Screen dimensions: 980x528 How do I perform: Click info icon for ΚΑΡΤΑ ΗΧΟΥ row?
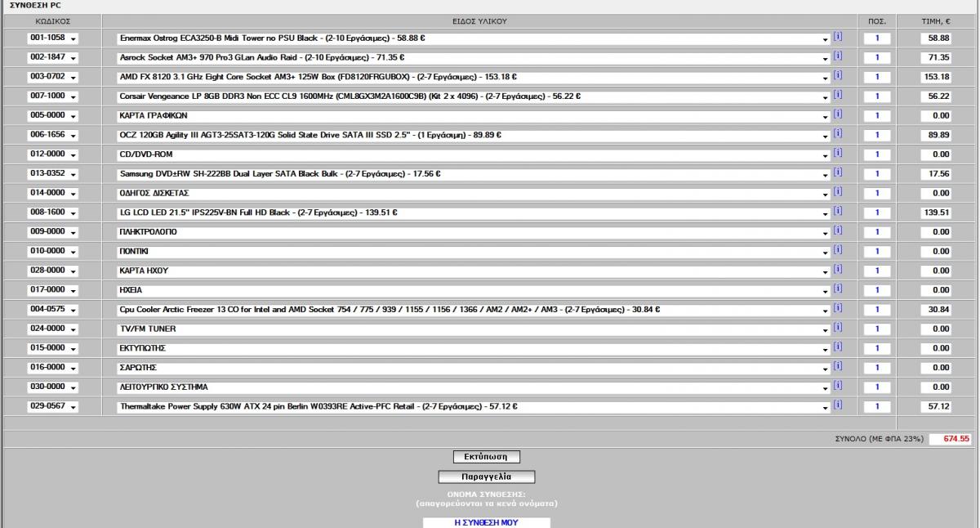[x=837, y=270]
